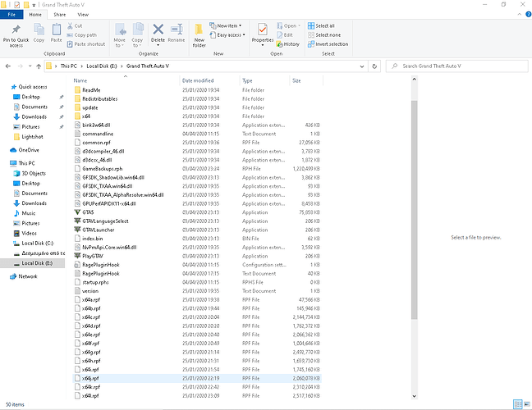The width and height of the screenshot is (532, 410).
Task: Select the x64j.rpf file row
Action: point(197,378)
